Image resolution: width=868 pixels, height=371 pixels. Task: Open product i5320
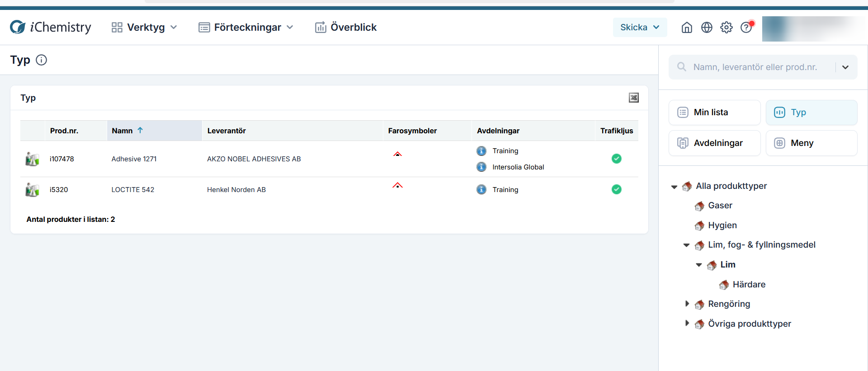[x=59, y=190]
